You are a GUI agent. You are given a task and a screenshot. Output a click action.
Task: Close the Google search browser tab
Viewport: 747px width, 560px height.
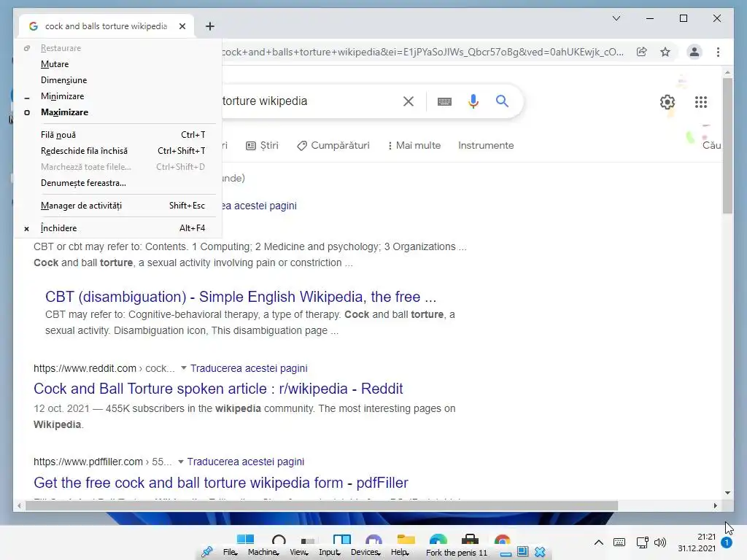[182, 26]
